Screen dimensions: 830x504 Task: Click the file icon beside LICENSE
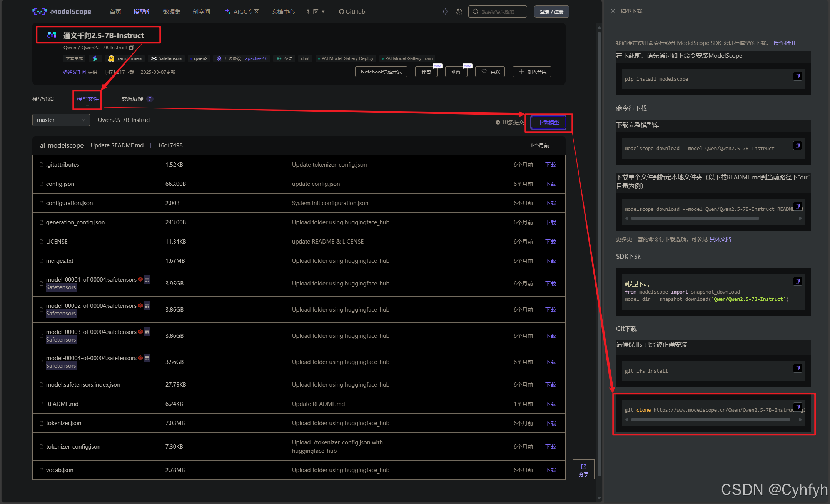[42, 242]
